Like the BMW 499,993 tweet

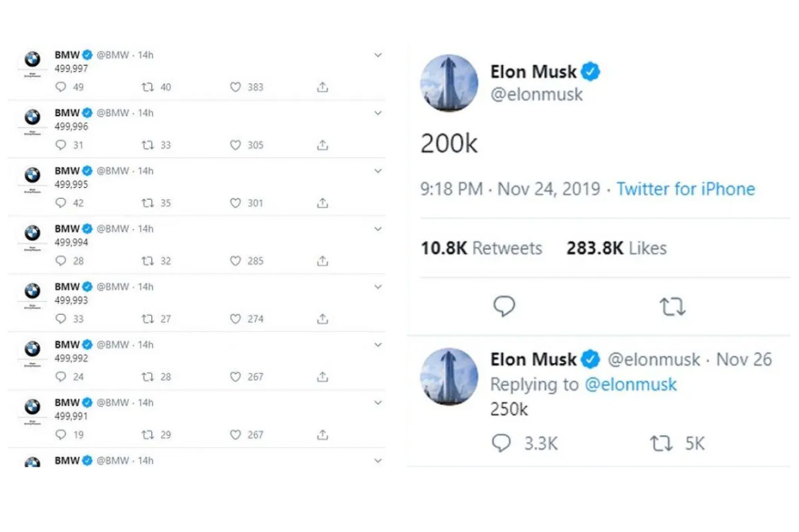tap(236, 319)
